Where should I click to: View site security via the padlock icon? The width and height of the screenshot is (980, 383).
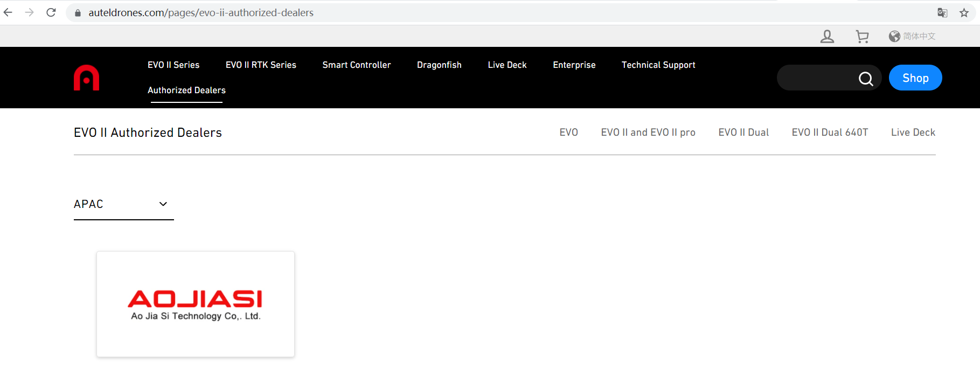[x=78, y=13]
